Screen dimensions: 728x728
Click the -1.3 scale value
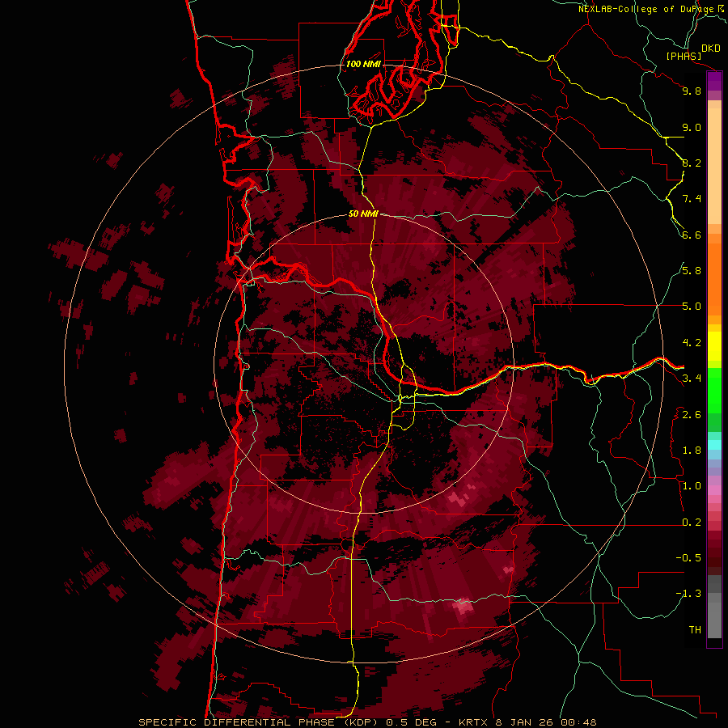tap(688, 594)
